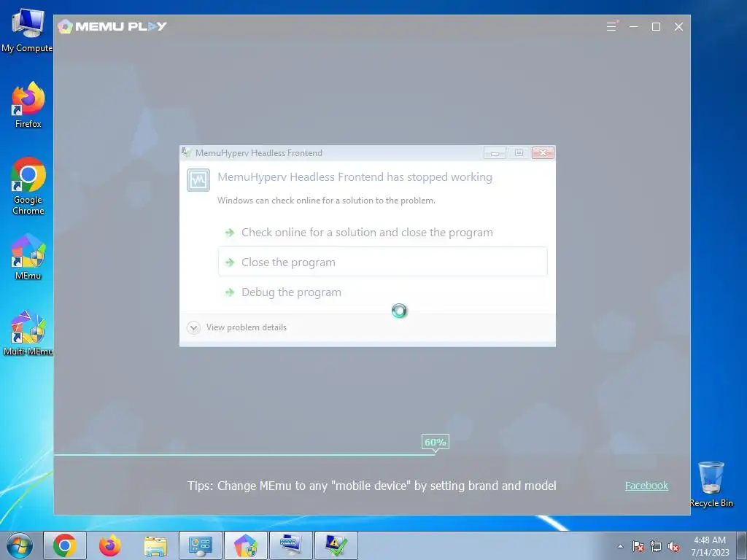Viewport: 747px width, 560px height.
Task: Click the 60% loading progress indicator
Action: tap(435, 443)
